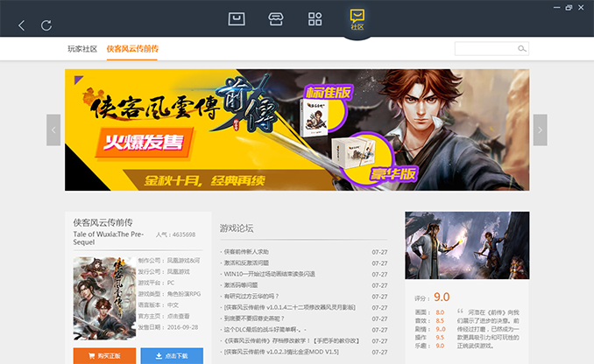Image resolution: width=594 pixels, height=364 pixels.
Task: Click the 角色扮演RPG game type value
Action: point(184,294)
